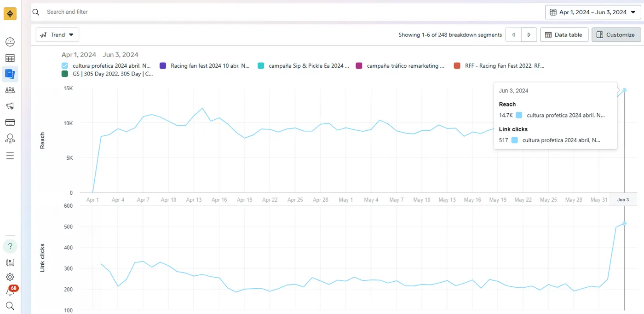The image size is (644, 314).
Task: Toggle campaña tráfico remarketing legend swatch
Action: click(x=359, y=66)
